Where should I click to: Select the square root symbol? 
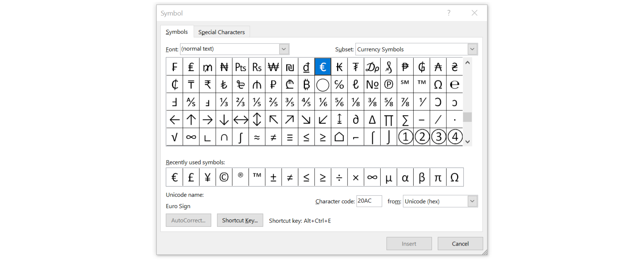click(174, 137)
